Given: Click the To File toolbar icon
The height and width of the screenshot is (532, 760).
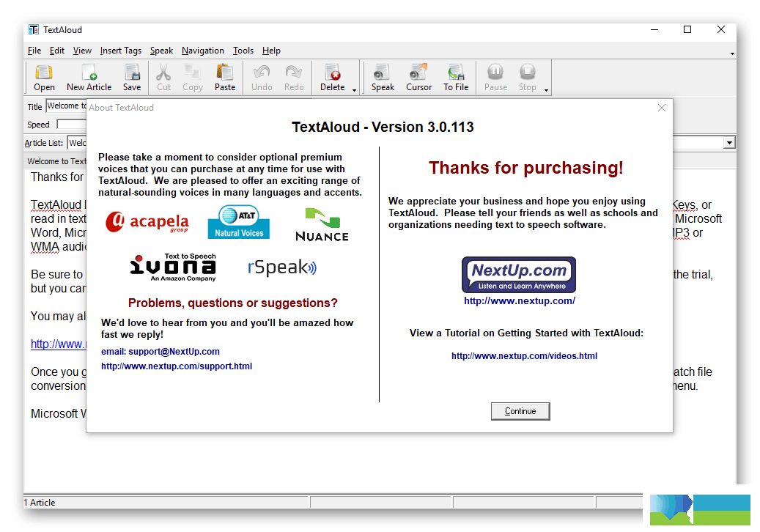Looking at the screenshot, I should [456, 78].
